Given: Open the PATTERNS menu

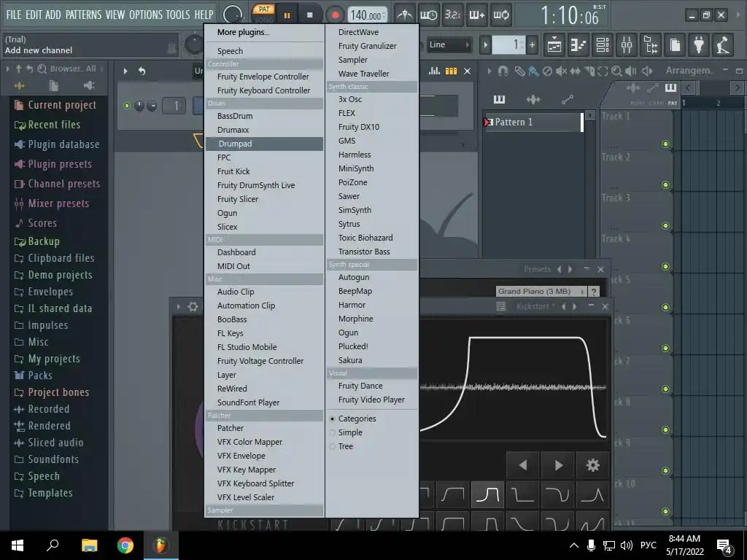Looking at the screenshot, I should coord(83,15).
